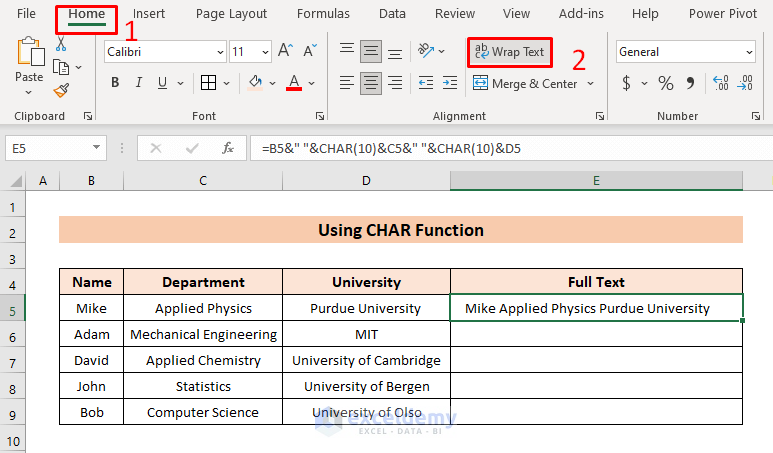Toggle Italic formatting
Image resolution: width=773 pixels, height=453 pixels.
[x=138, y=83]
